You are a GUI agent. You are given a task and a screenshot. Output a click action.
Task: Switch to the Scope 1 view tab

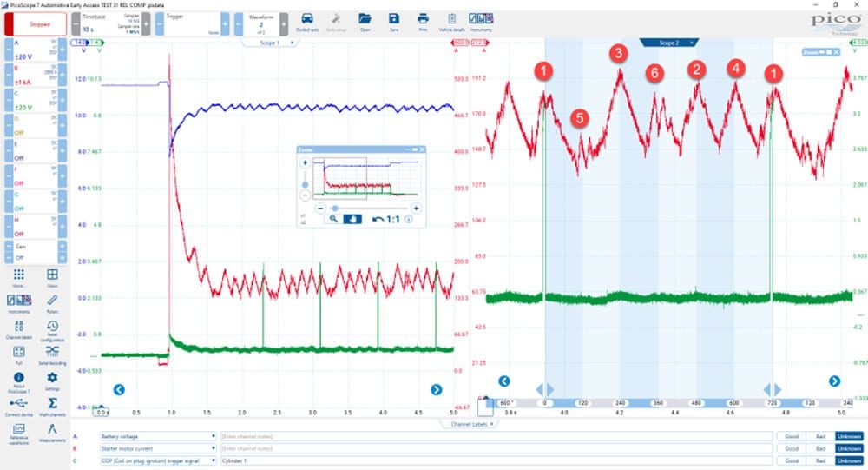[270, 43]
